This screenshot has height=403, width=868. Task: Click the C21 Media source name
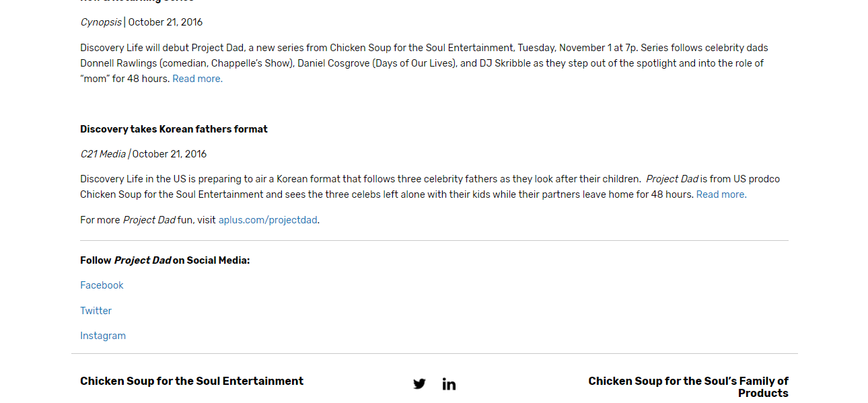tap(103, 154)
